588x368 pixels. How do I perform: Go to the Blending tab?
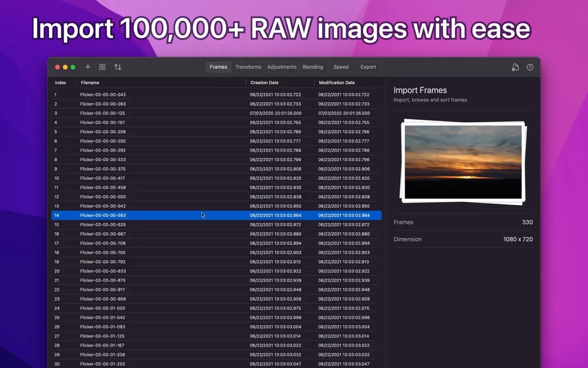(313, 67)
